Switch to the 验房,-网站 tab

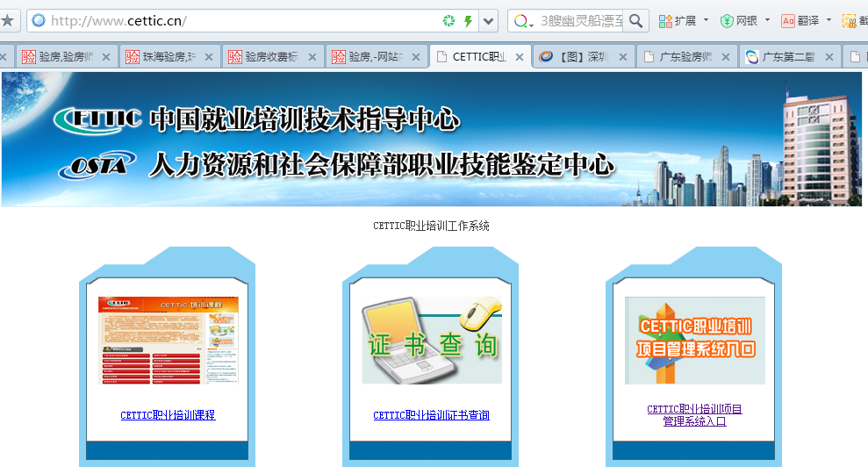(377, 56)
